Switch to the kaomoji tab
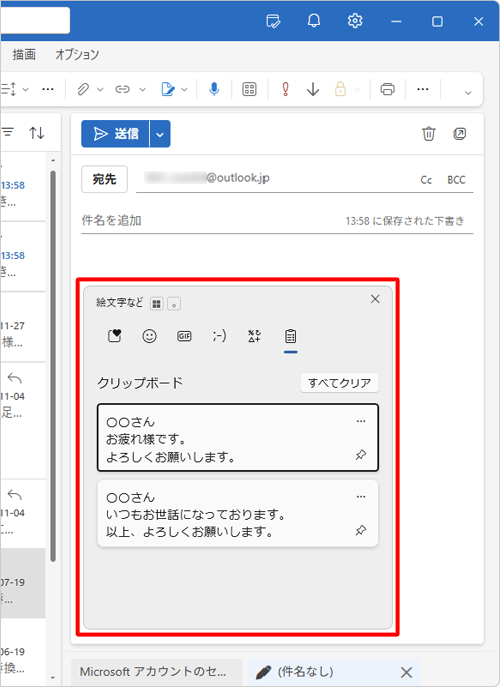Viewport: 500px width, 687px height. pyautogui.click(x=219, y=336)
